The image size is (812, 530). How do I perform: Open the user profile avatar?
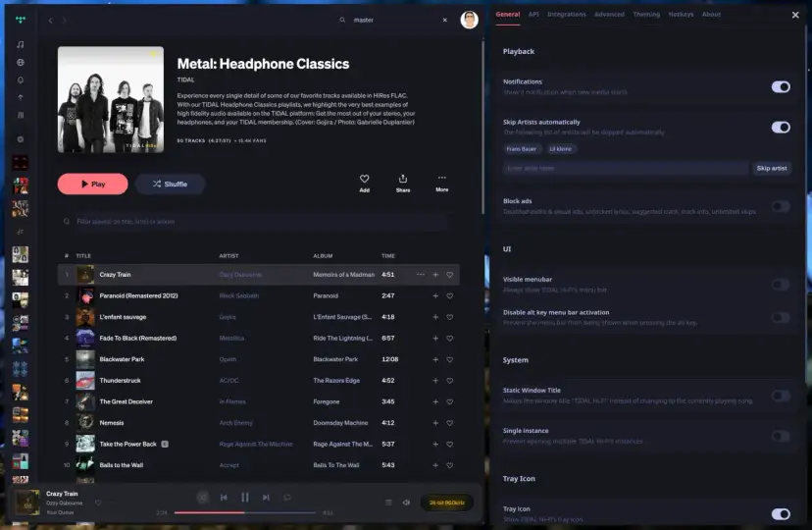click(469, 20)
